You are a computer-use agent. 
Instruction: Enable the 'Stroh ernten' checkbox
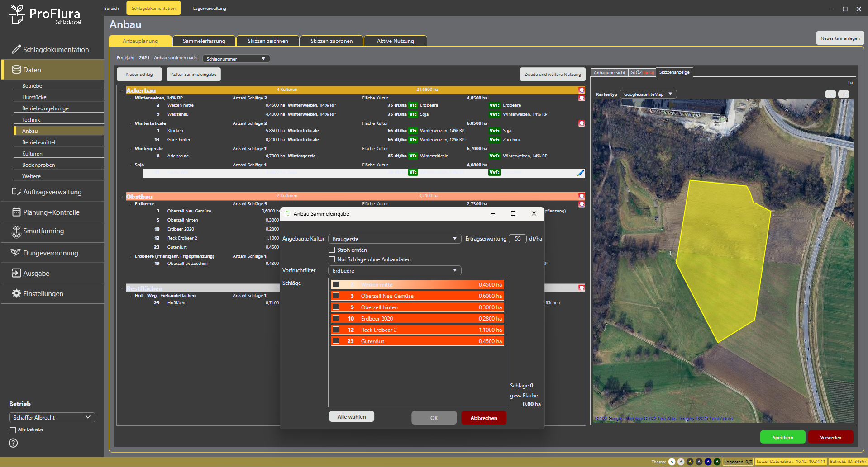(x=332, y=250)
